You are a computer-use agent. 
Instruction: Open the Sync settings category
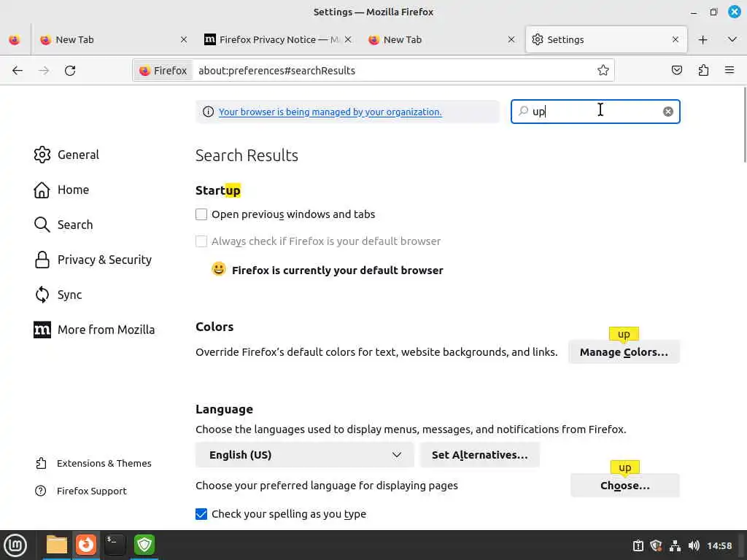(58, 295)
